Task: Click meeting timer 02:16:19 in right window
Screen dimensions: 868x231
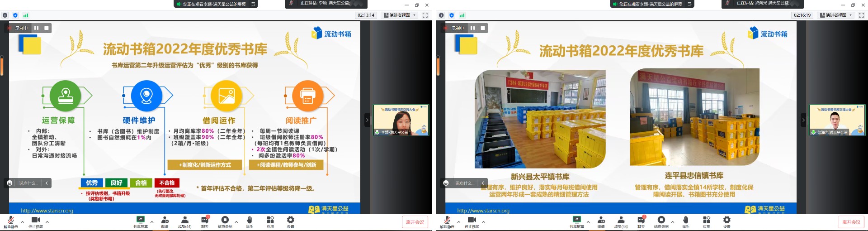Action: (802, 15)
